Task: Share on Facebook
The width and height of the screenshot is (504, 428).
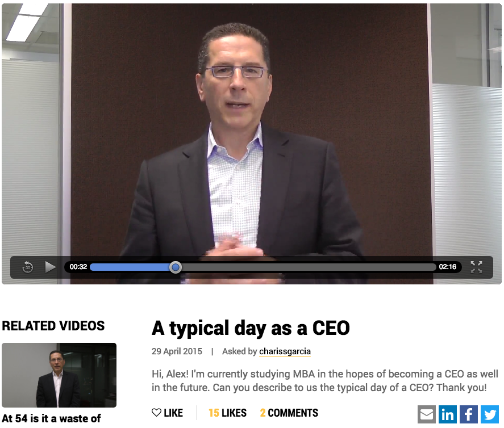Action: tap(468, 414)
